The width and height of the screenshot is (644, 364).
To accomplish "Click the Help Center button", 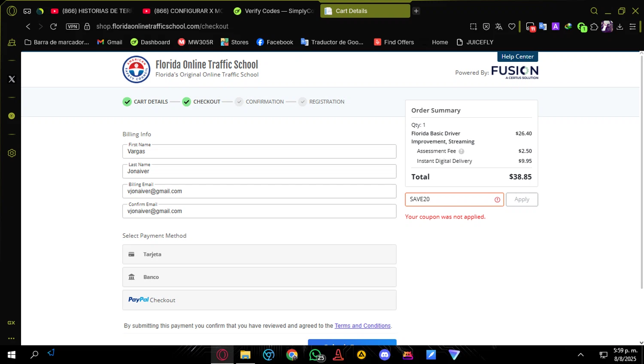I will [x=517, y=57].
